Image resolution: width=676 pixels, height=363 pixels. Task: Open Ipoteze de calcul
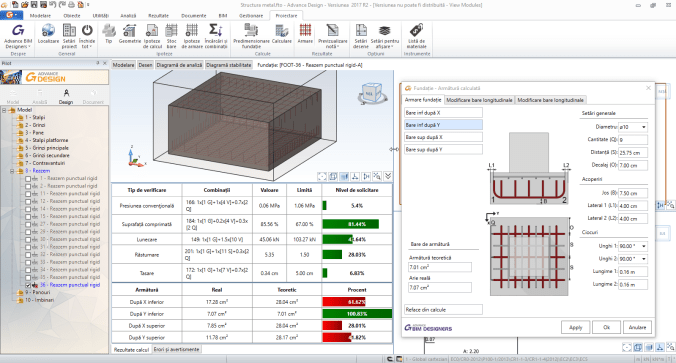(152, 36)
